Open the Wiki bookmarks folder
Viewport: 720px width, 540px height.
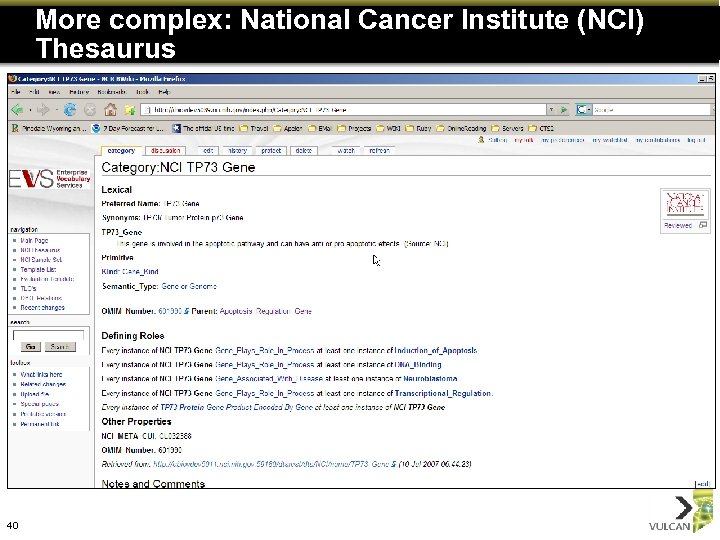(388, 128)
